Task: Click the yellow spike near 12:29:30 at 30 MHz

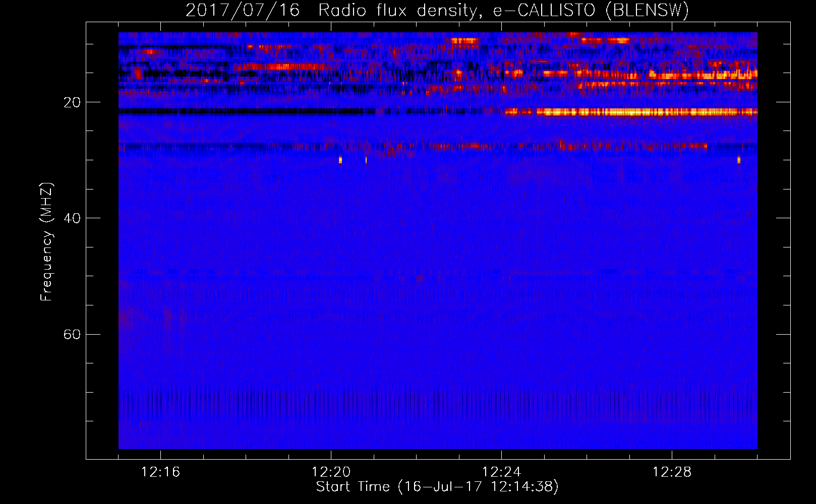Action: (x=739, y=160)
